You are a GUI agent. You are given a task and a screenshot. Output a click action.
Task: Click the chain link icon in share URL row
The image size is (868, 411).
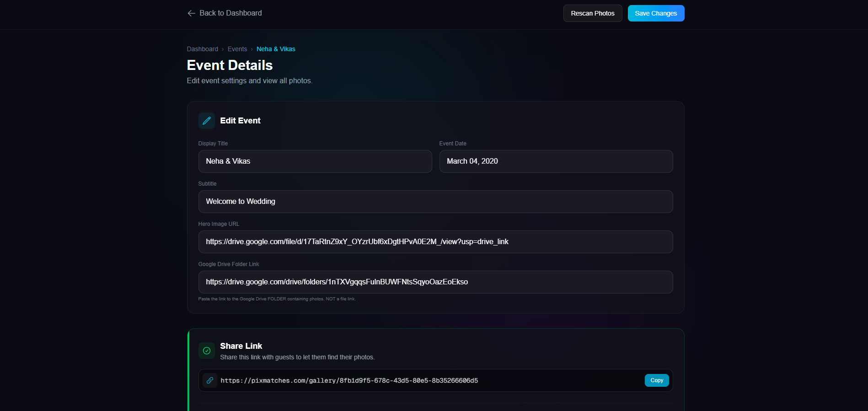pyautogui.click(x=210, y=380)
